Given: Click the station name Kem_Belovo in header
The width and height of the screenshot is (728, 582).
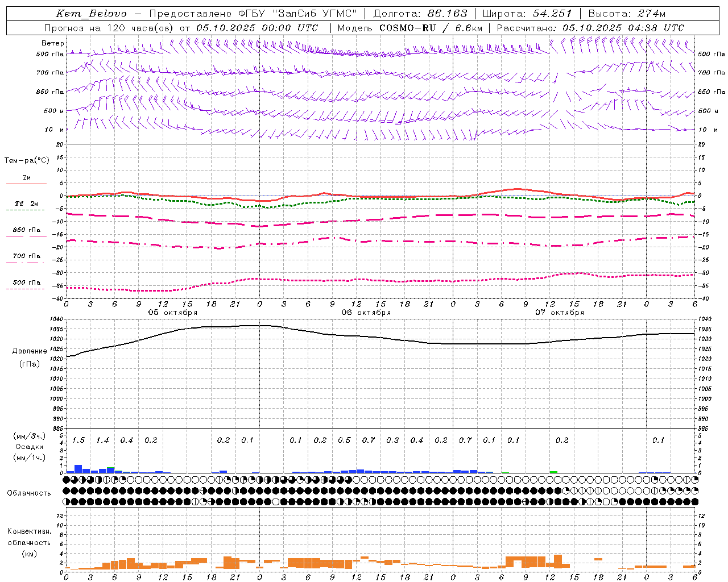Looking at the screenshot, I should 92,14.
